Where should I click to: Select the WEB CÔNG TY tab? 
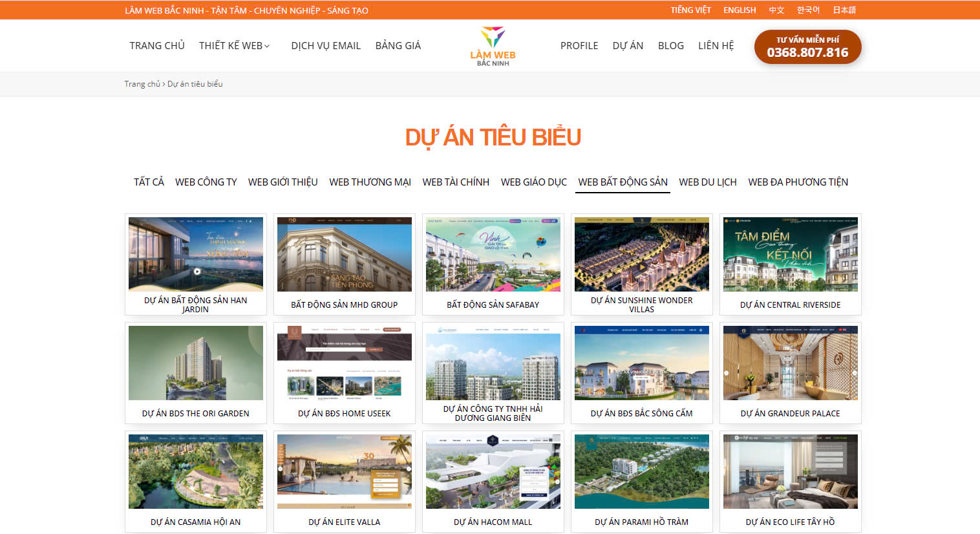tap(206, 182)
